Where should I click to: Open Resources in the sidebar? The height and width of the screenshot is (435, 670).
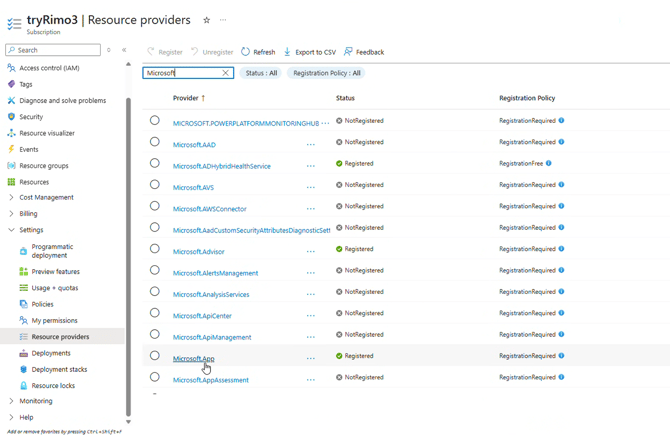tap(34, 182)
